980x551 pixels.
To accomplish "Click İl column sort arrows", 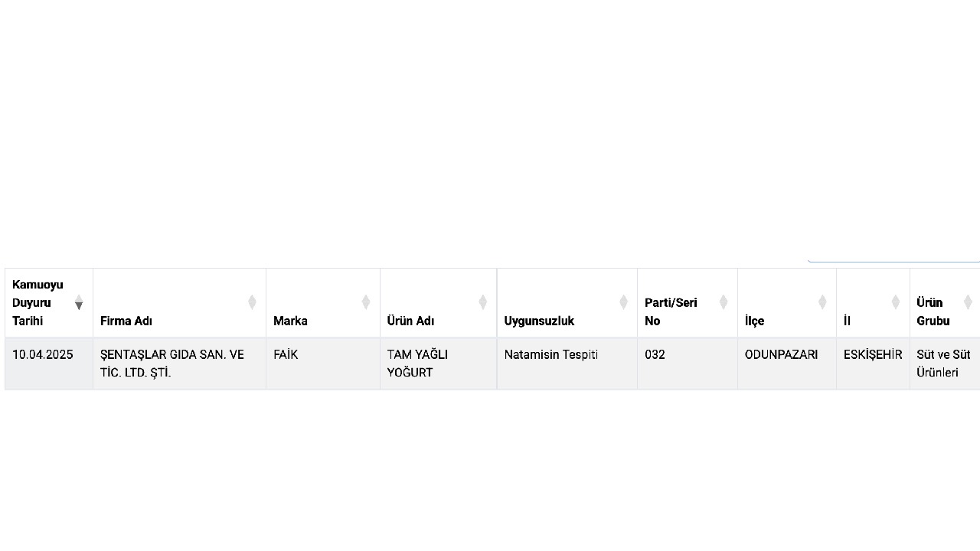I will coord(896,302).
